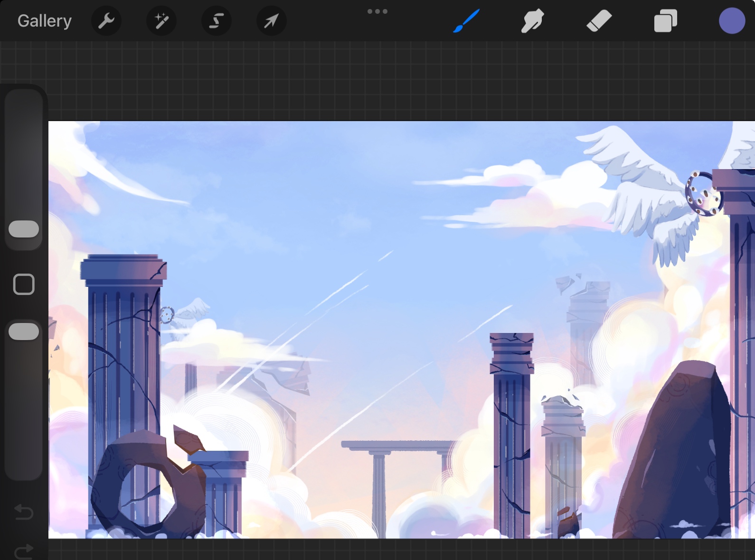Activate the Transform arrow tool
This screenshot has width=755, height=560.
pos(271,21)
